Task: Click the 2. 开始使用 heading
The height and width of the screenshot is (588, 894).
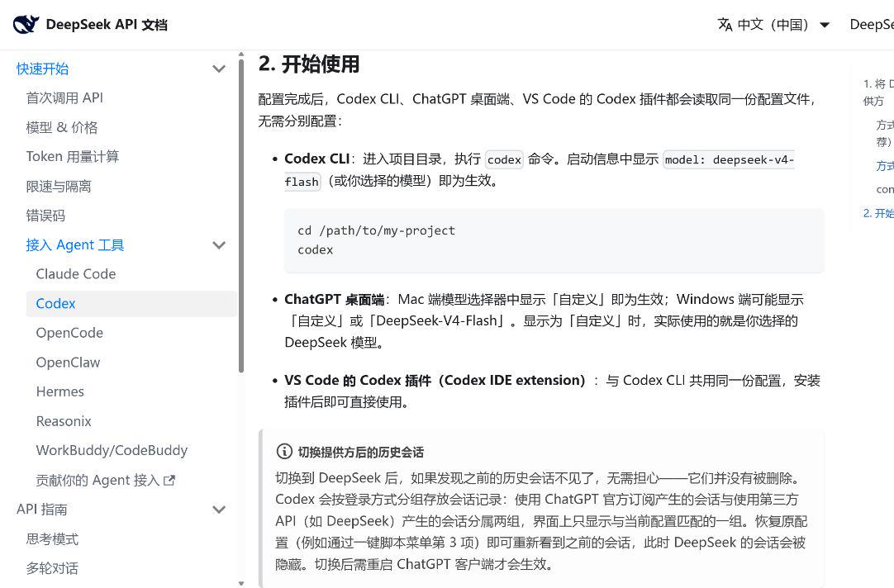Action: click(309, 64)
